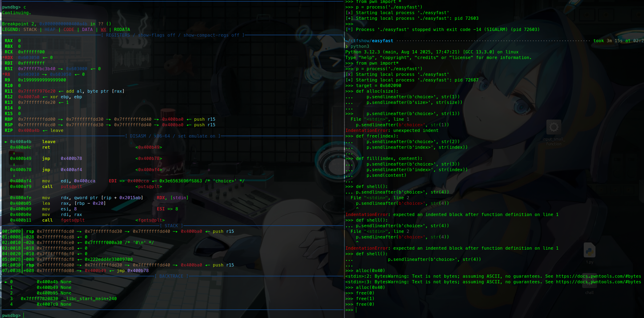Collapse the BACKTRACE section header
The width and height of the screenshot is (644, 318).
(171, 276)
